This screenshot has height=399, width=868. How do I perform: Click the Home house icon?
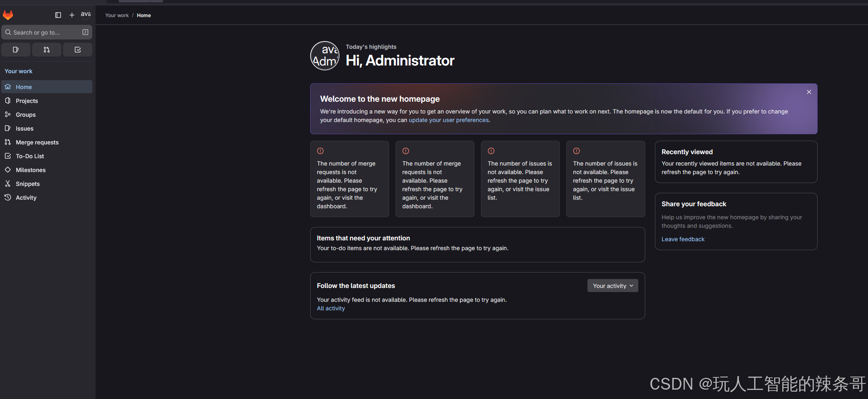(8, 87)
